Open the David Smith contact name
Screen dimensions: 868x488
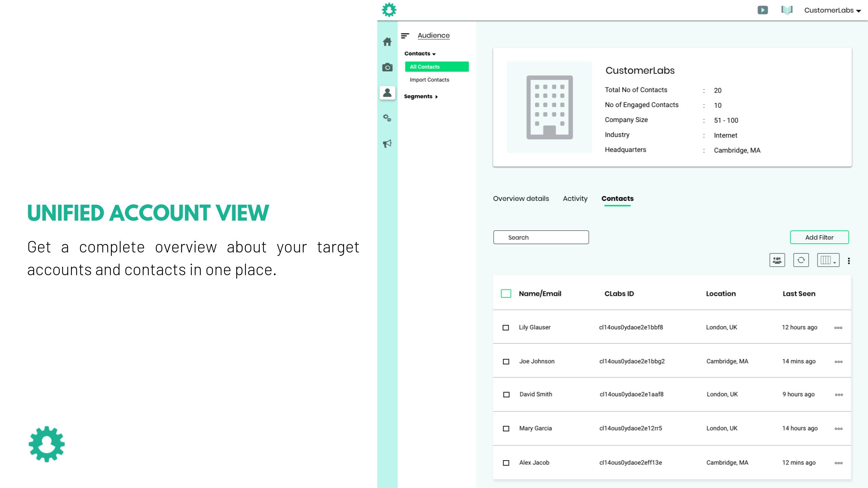pos(536,394)
